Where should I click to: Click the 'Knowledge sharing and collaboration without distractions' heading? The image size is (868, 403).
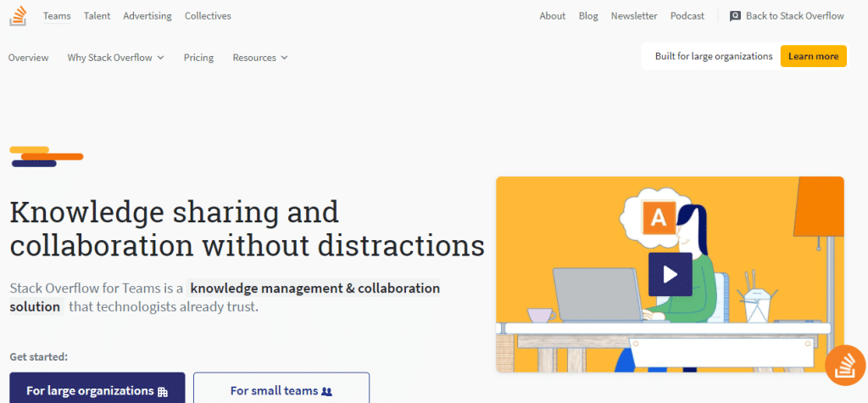[x=247, y=228]
